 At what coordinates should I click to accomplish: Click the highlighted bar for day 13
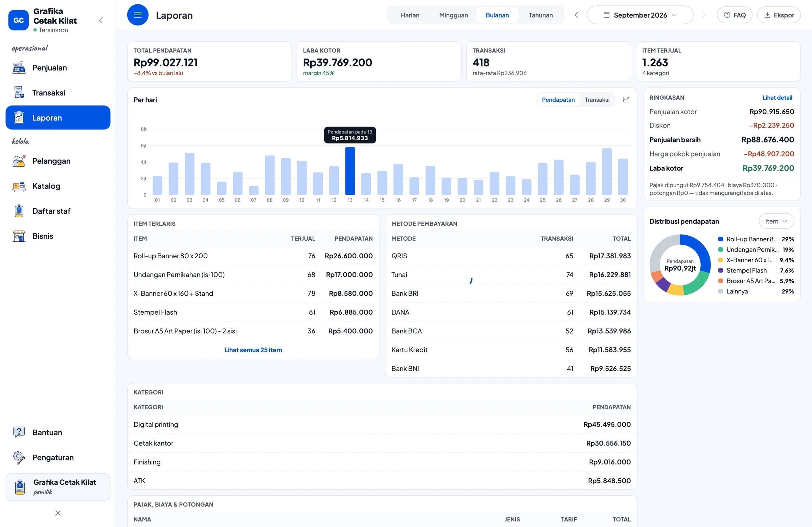(x=350, y=171)
